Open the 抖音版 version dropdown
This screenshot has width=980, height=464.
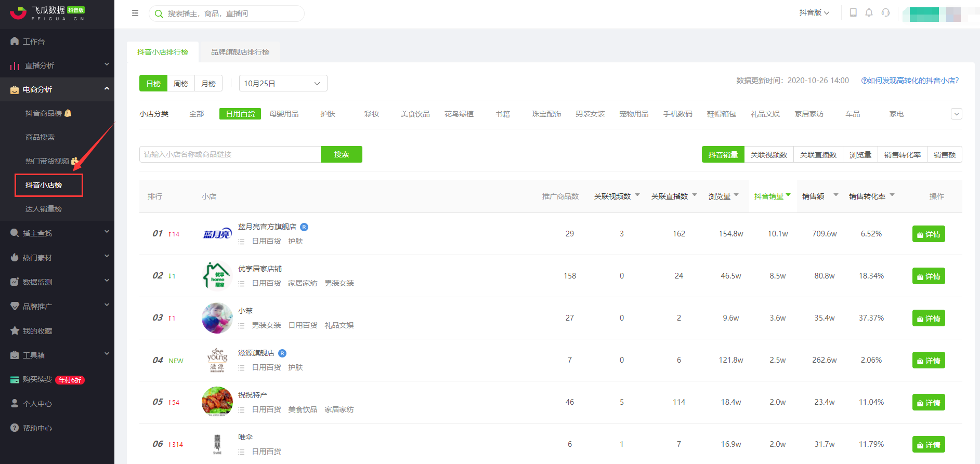pyautogui.click(x=814, y=12)
